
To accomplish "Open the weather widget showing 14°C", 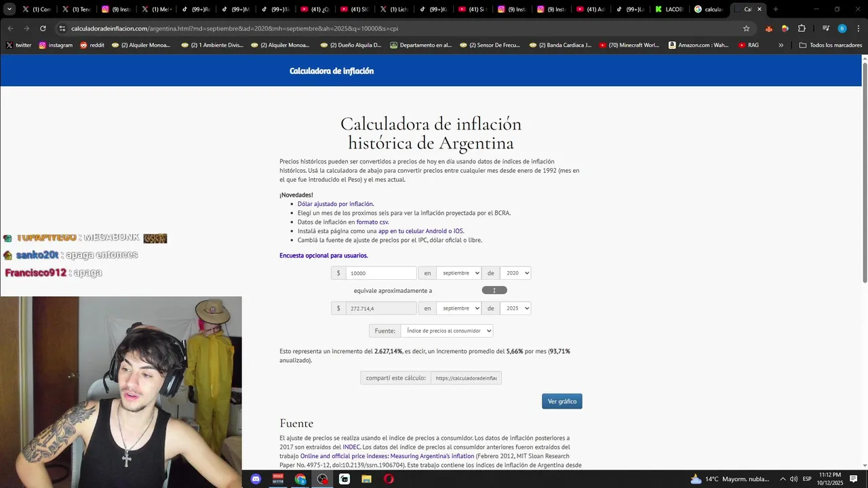I will pos(730,479).
